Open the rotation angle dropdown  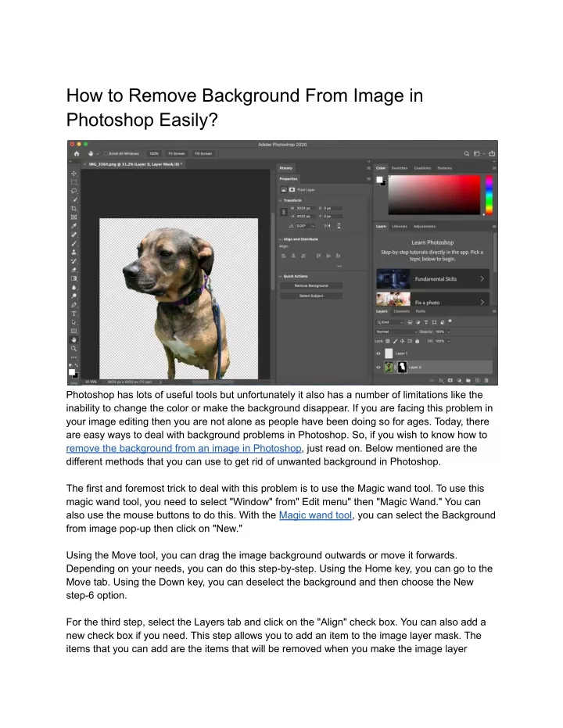(314, 226)
